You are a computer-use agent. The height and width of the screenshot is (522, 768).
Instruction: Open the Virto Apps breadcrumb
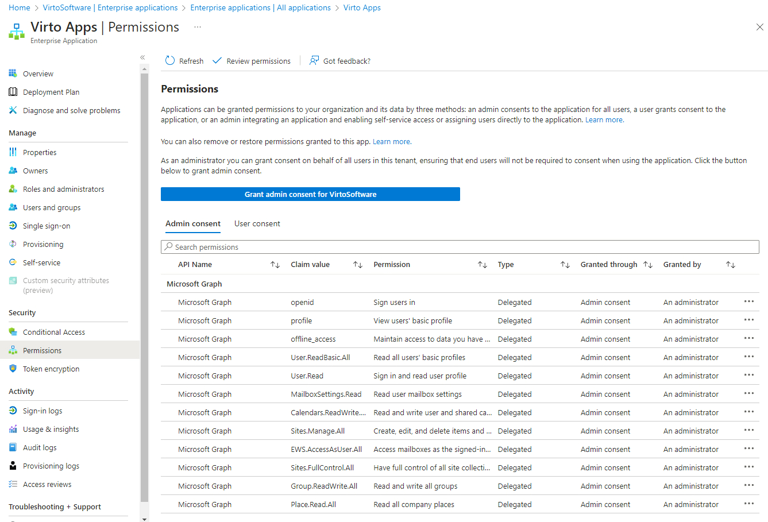(362, 8)
